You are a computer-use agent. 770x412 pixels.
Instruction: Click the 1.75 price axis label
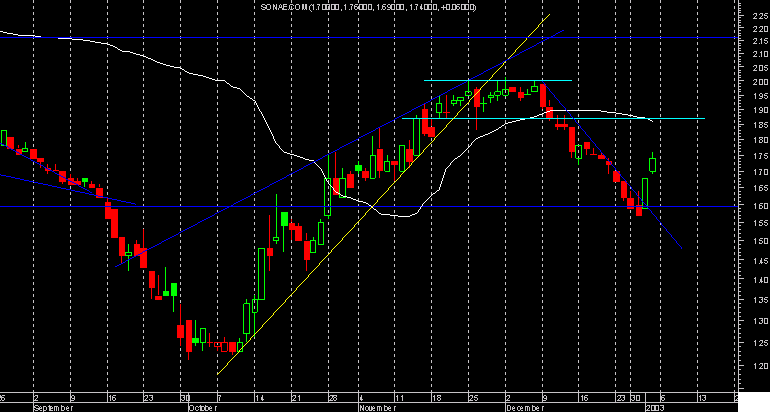coord(760,156)
